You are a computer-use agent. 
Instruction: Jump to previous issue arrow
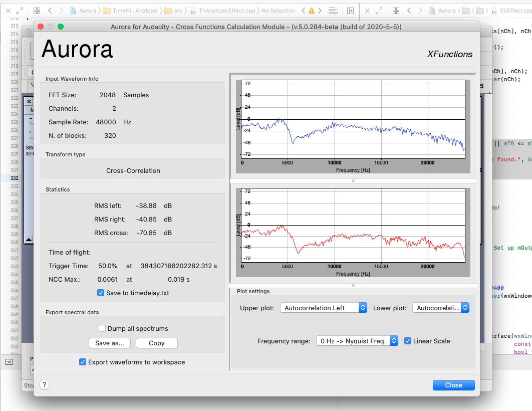(x=304, y=11)
